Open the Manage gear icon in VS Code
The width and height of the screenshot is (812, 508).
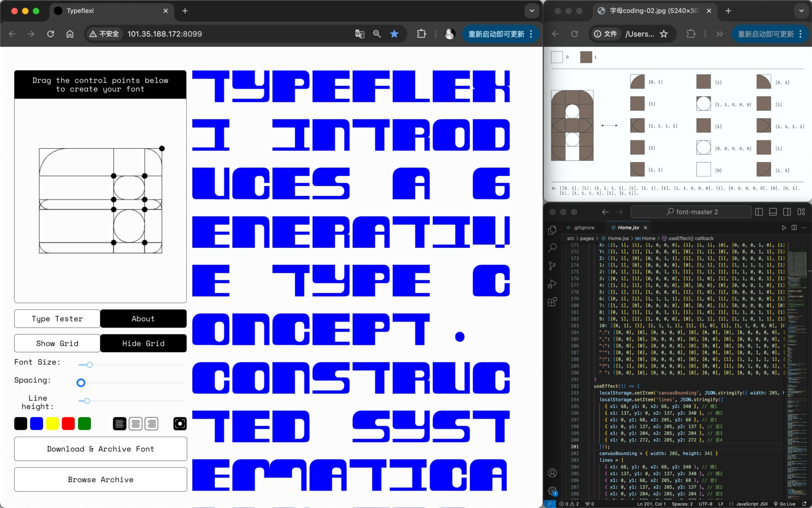[552, 491]
